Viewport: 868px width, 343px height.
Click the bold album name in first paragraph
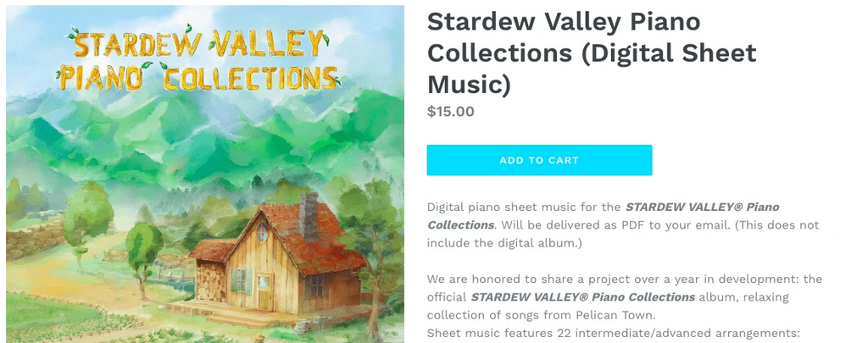tap(702, 207)
